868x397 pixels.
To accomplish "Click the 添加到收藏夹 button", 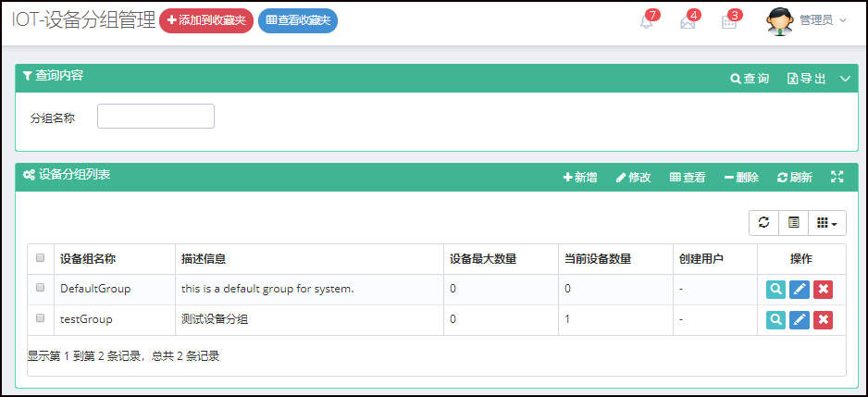I will (206, 20).
